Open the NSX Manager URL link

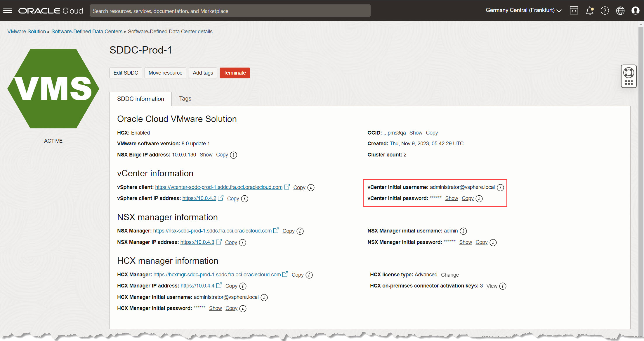pyautogui.click(x=212, y=231)
